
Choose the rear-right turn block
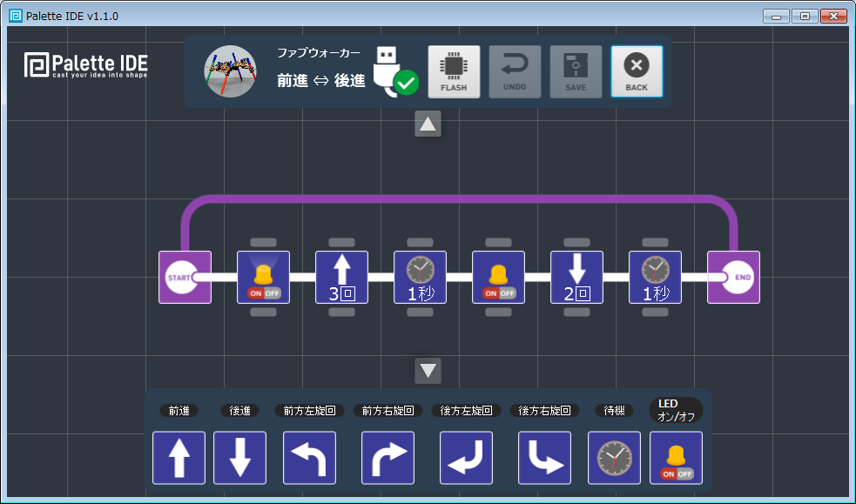pyautogui.click(x=544, y=458)
